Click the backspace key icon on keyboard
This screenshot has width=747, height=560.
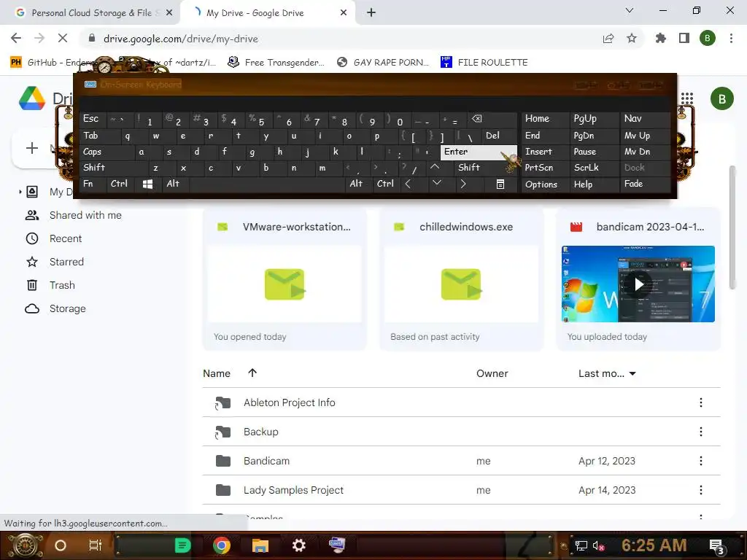(x=493, y=119)
